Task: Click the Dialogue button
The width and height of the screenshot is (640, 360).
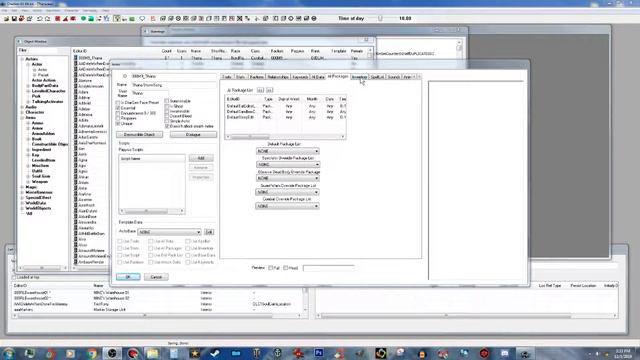Action: pyautogui.click(x=193, y=135)
